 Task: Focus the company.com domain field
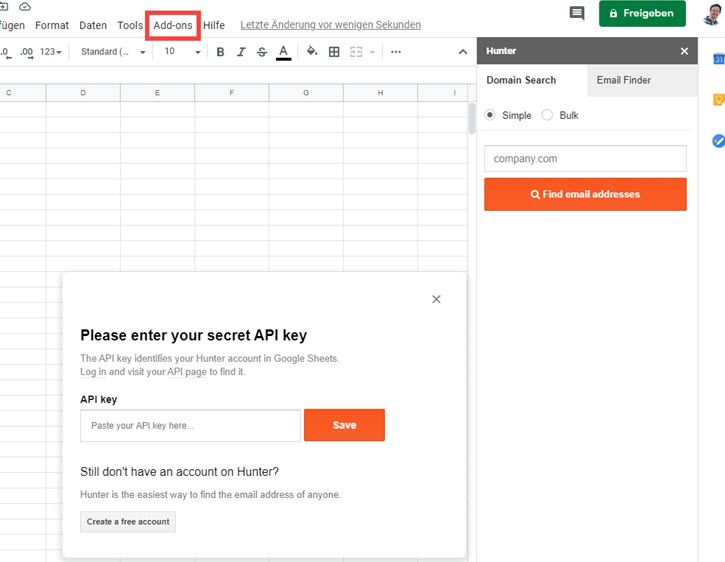click(x=585, y=159)
